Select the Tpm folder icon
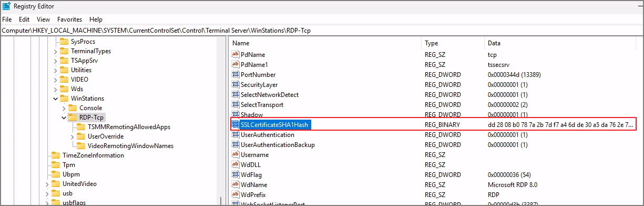Image resolution: width=644 pixels, height=206 pixels. coord(56,165)
